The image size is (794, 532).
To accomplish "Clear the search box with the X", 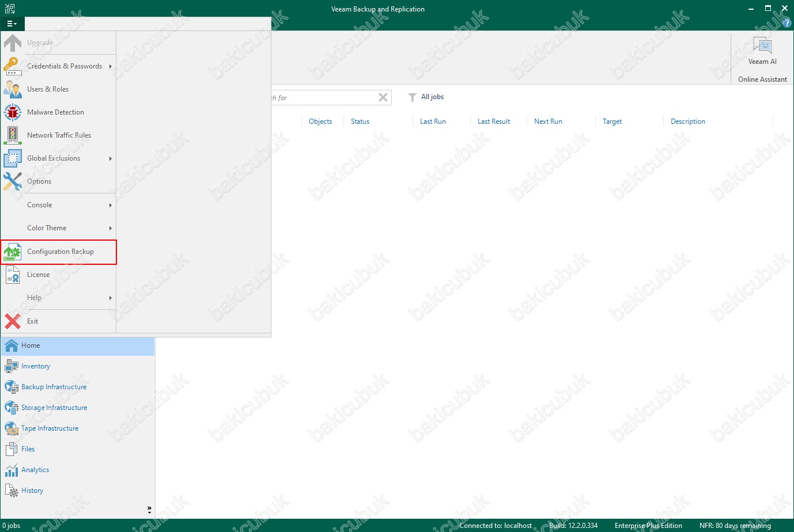I will tap(383, 97).
